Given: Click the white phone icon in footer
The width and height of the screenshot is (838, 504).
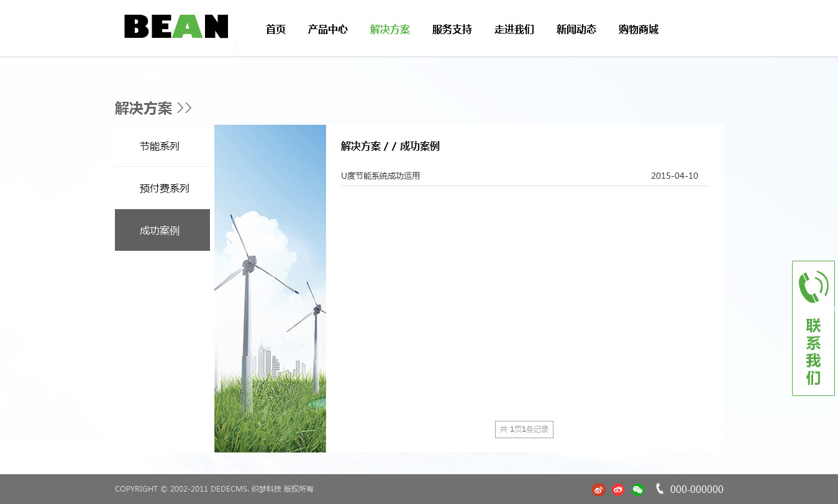Looking at the screenshot, I should tap(660, 489).
